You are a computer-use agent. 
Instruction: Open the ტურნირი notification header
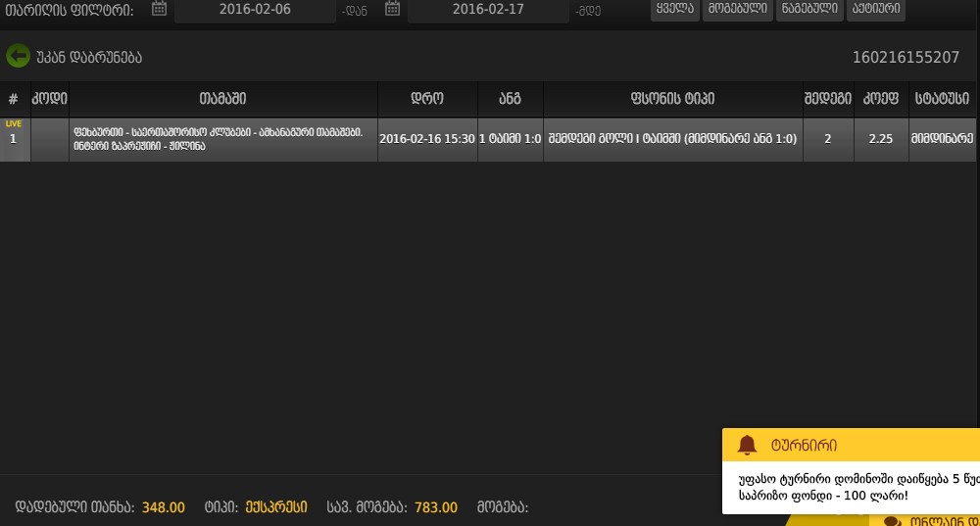click(x=852, y=445)
